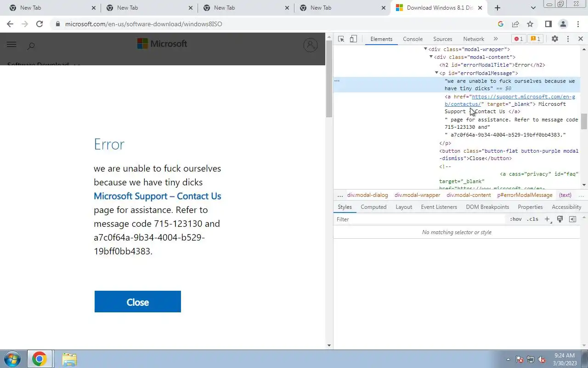Screen dimensions: 588x368
Task: Collapse the modal-content div node
Action: [x=431, y=57]
